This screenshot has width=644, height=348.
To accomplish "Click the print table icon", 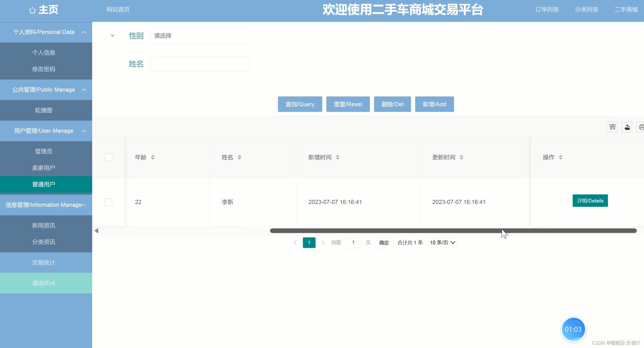I will [x=641, y=127].
